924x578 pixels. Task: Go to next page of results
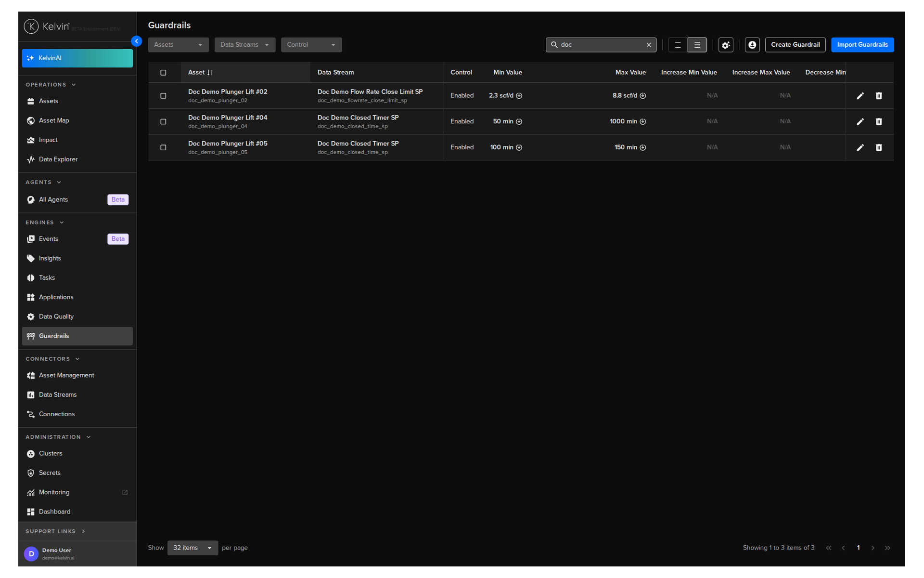(873, 548)
